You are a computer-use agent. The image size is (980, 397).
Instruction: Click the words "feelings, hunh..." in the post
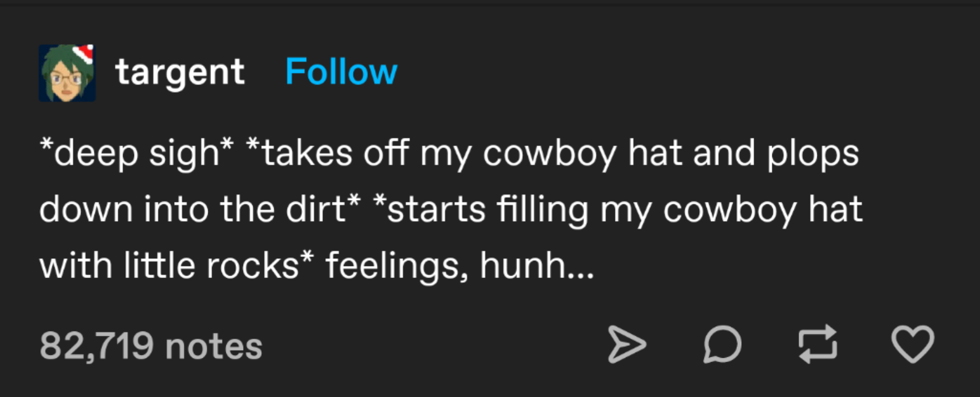(459, 265)
